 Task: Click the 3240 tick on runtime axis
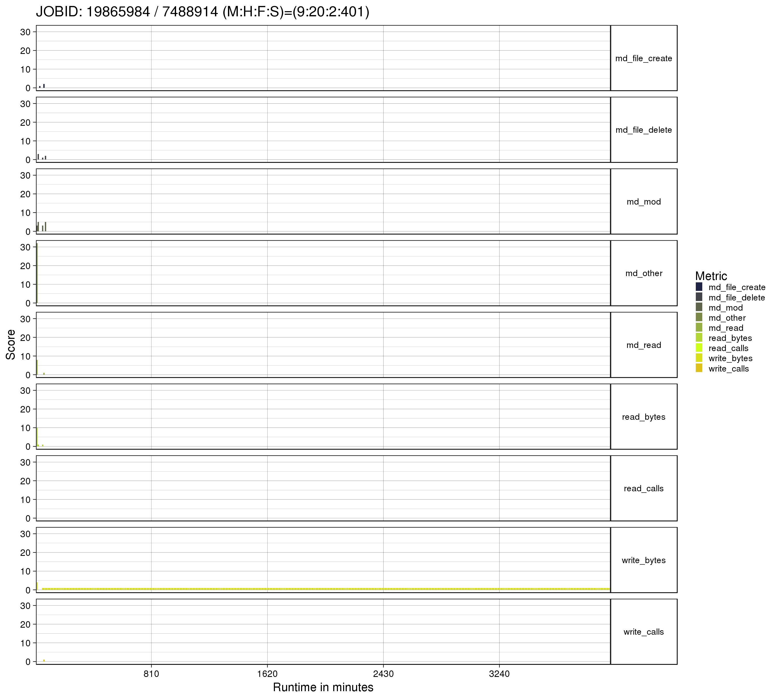pyautogui.click(x=499, y=674)
